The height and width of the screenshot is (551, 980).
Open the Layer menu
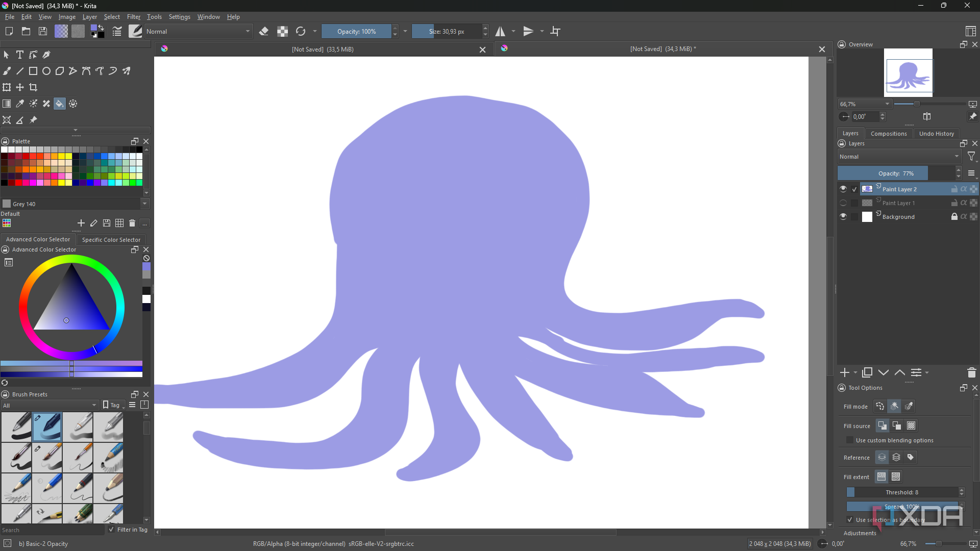(x=89, y=17)
